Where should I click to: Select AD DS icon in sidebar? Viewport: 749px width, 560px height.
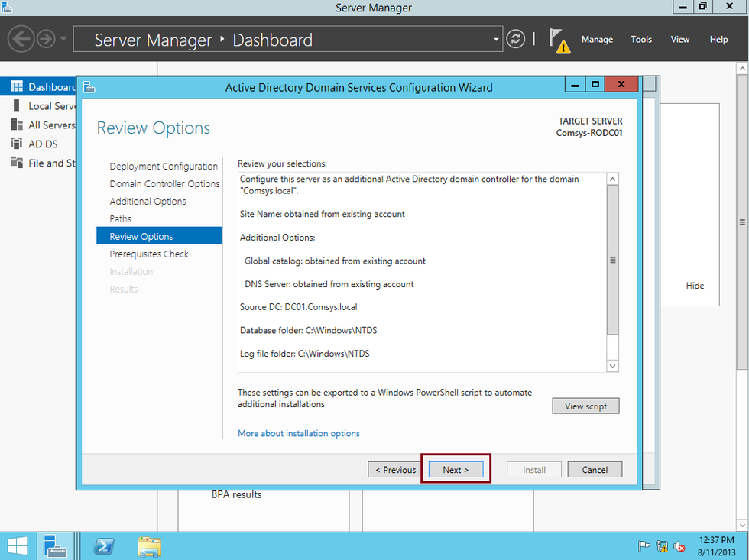(x=17, y=143)
